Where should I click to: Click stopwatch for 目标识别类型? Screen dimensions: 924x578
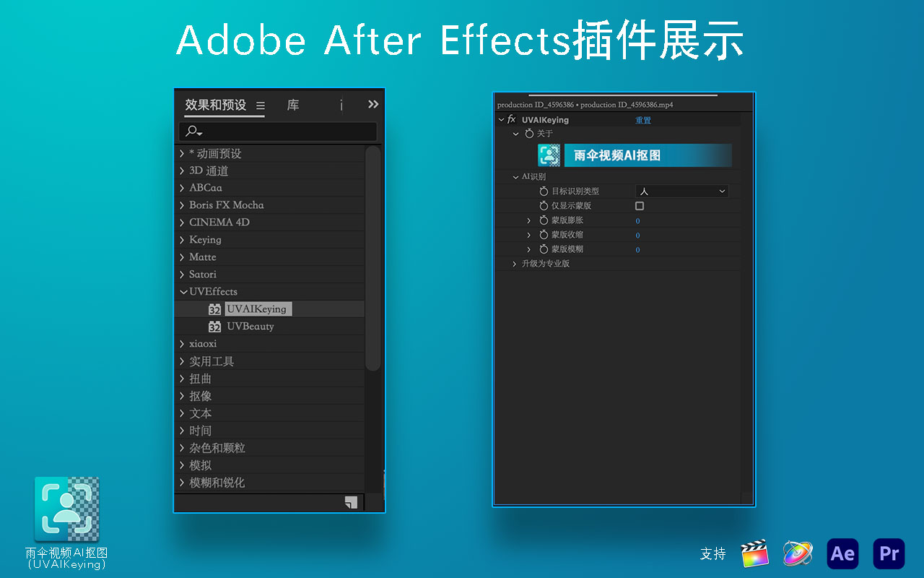(544, 191)
